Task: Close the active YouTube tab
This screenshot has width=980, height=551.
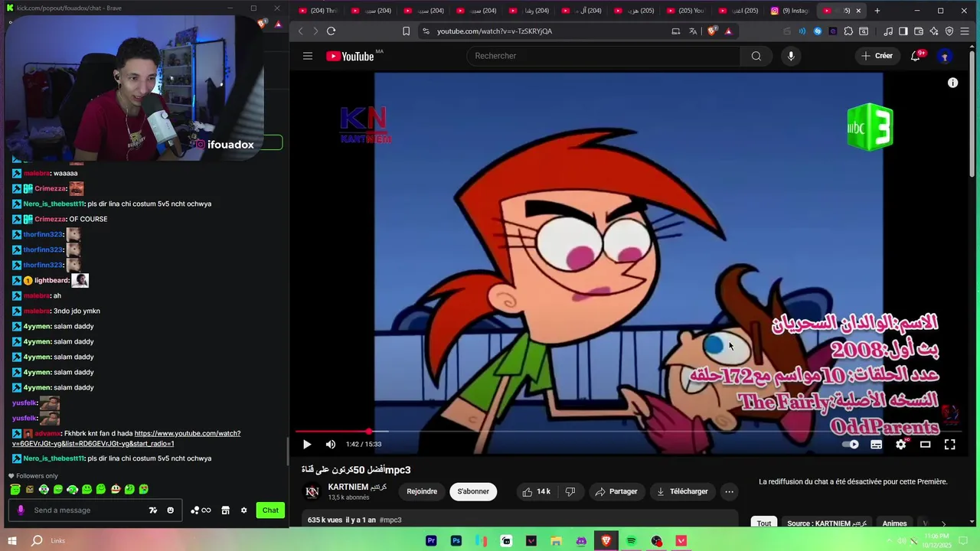Action: pos(858,11)
